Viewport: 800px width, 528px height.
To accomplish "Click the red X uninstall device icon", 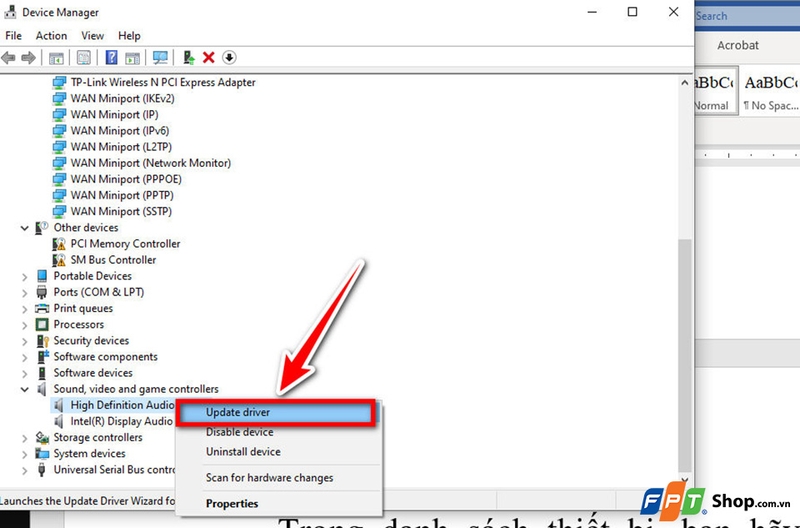I will [209, 58].
